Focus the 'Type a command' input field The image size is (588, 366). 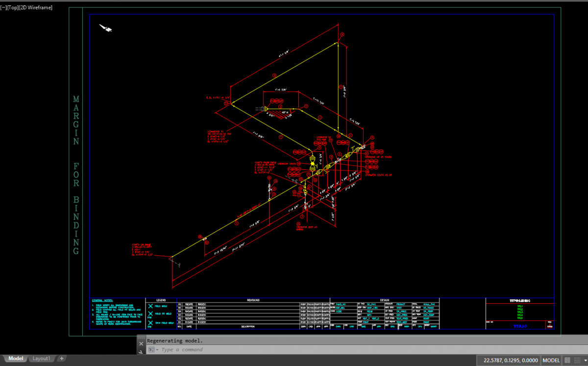pos(372,350)
